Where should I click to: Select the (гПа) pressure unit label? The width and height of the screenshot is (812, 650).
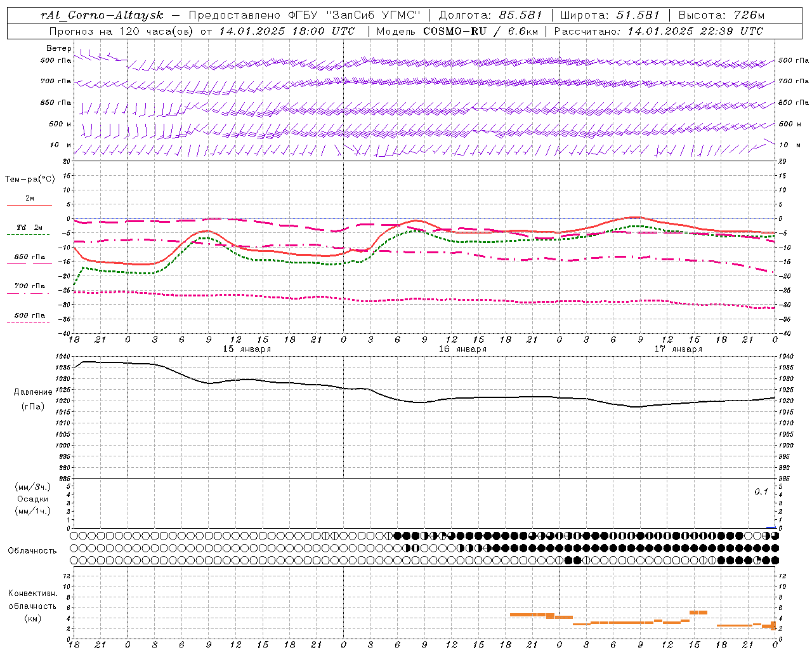(33, 406)
